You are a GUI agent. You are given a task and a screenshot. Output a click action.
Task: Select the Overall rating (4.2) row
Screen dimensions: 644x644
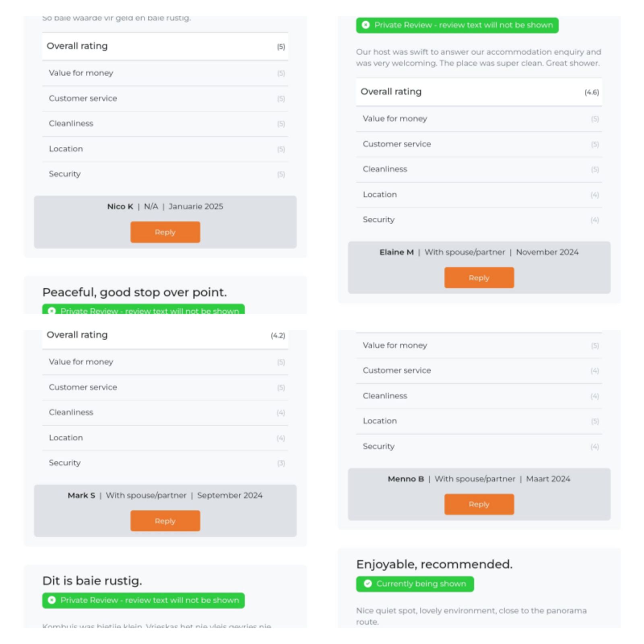pyautogui.click(x=165, y=335)
